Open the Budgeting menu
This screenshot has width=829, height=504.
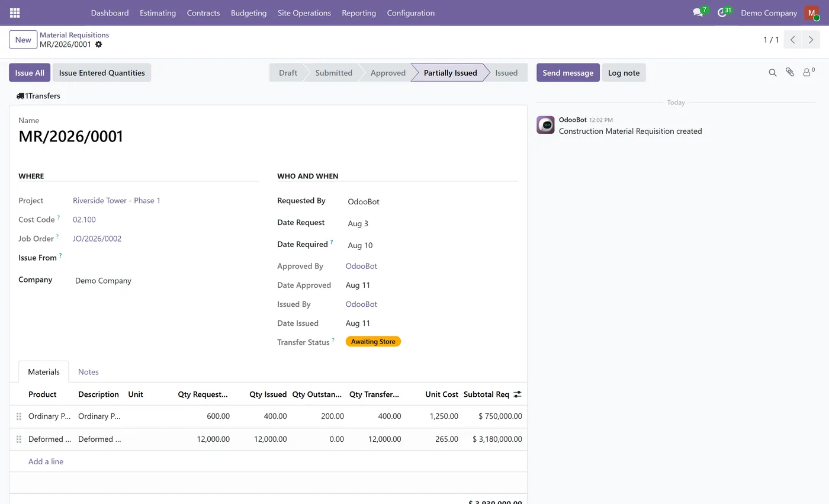249,12
